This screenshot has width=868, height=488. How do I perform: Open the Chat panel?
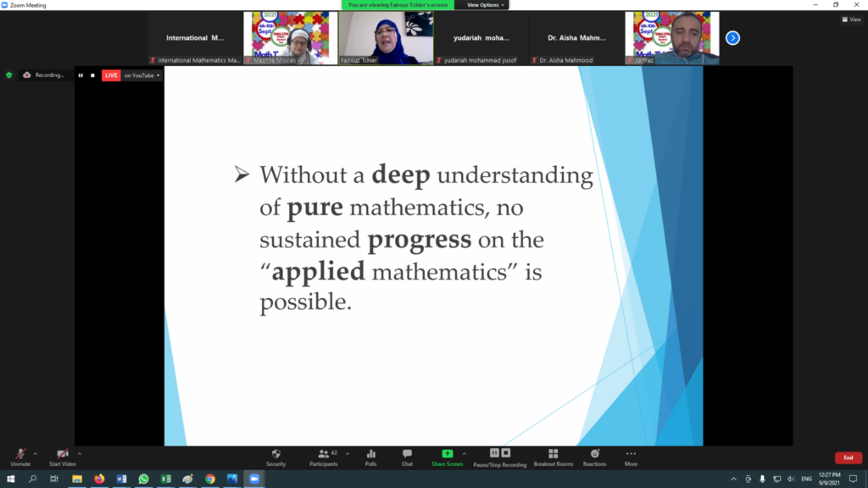tap(407, 454)
